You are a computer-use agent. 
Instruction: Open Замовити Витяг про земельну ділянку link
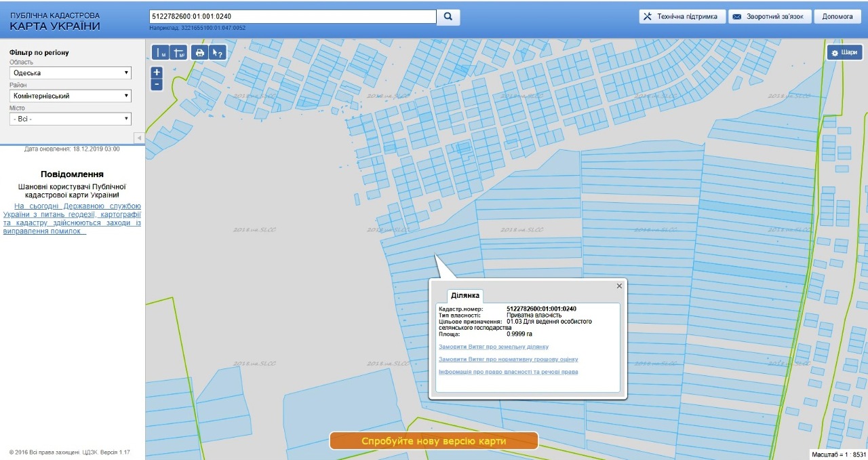pyautogui.click(x=494, y=347)
